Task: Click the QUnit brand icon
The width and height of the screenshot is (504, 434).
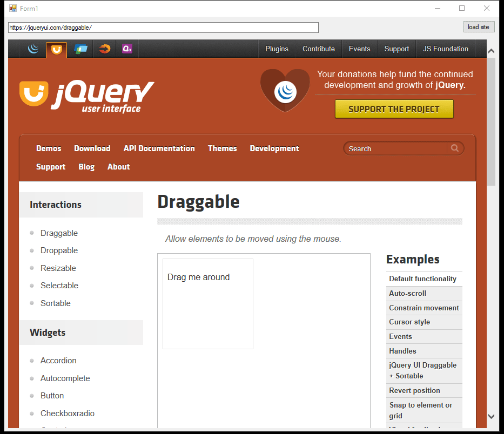Action: (x=126, y=49)
